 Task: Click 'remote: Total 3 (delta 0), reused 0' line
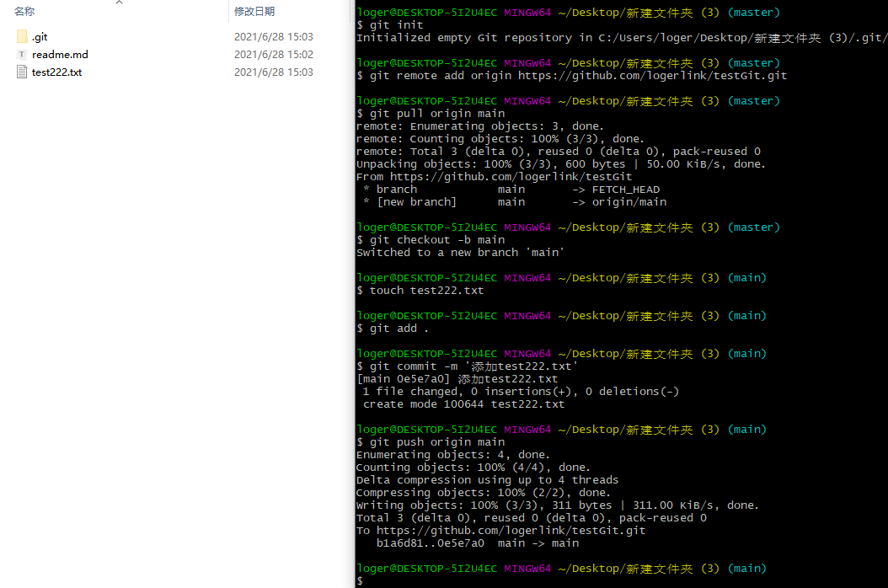tap(559, 152)
